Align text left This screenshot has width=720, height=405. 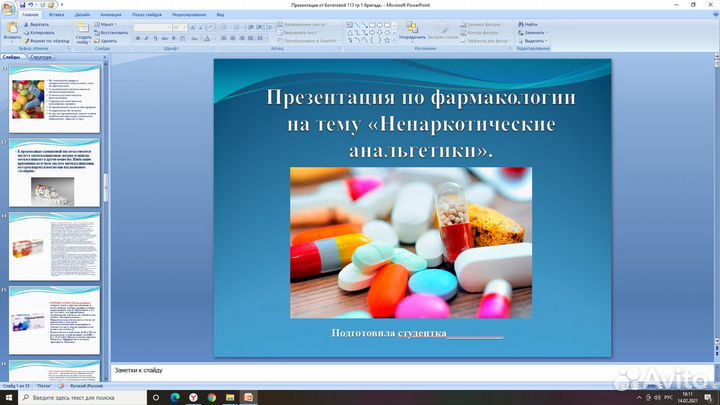[224, 39]
